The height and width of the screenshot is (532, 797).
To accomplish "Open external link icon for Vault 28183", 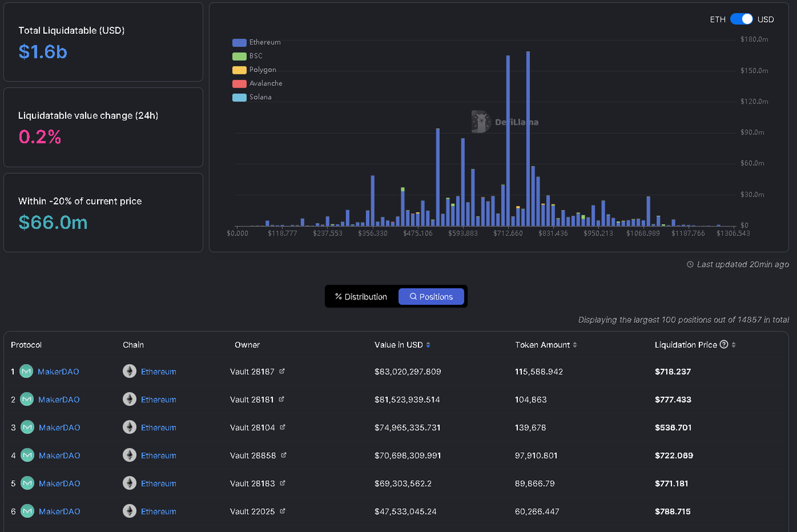I will coord(282,483).
